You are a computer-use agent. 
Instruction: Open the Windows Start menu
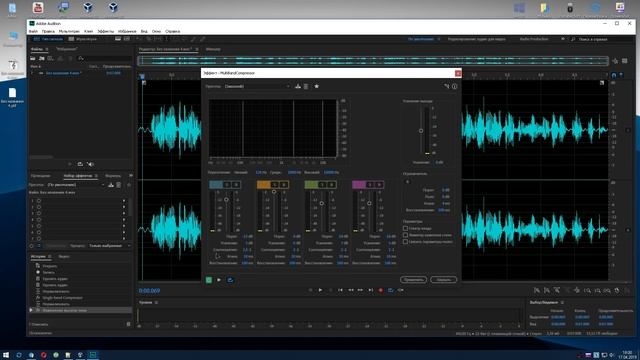[x=6, y=355]
